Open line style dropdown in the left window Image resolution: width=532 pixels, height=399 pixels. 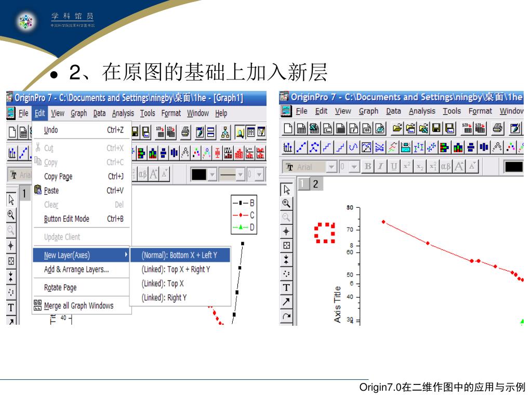240,175
